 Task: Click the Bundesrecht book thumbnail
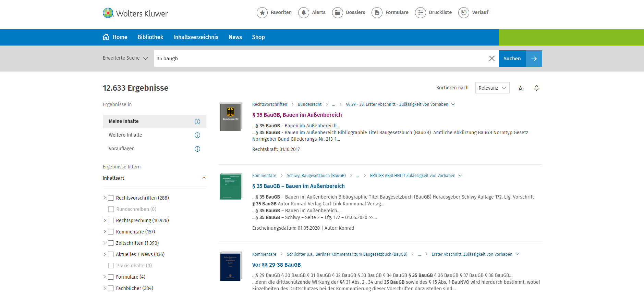coord(231,116)
